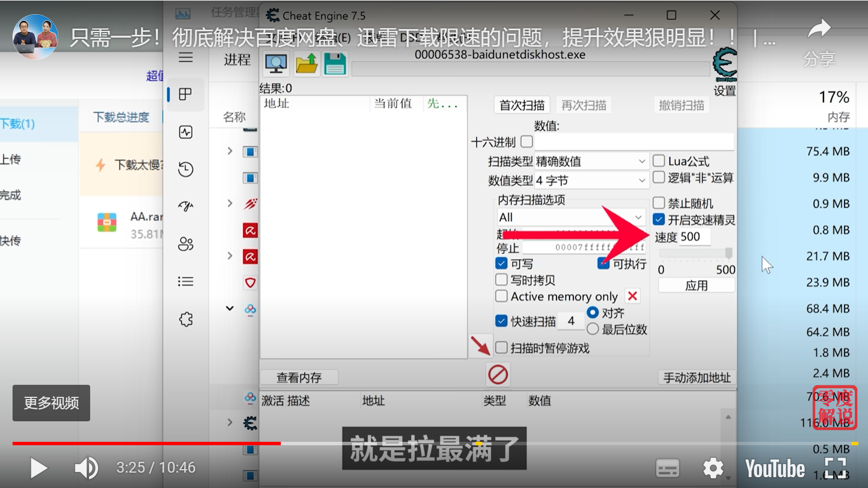
Task: Click the 停止 stop address field
Action: point(584,247)
